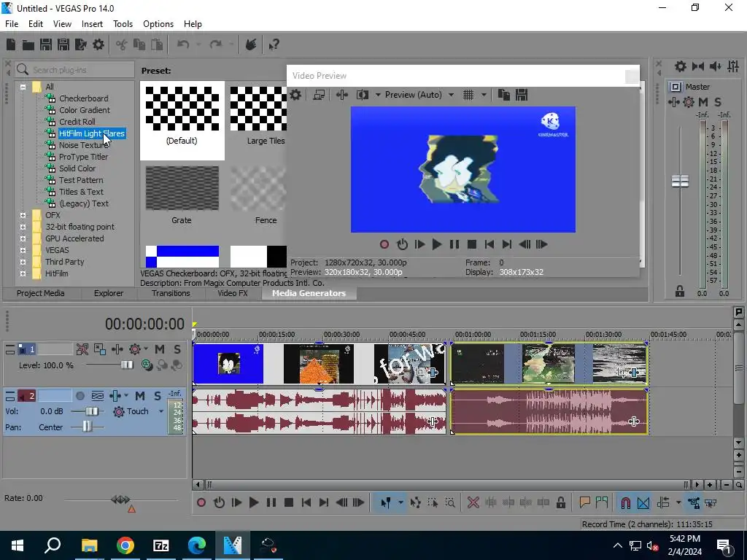
Task: Click timeline Record button
Action: [201, 503]
